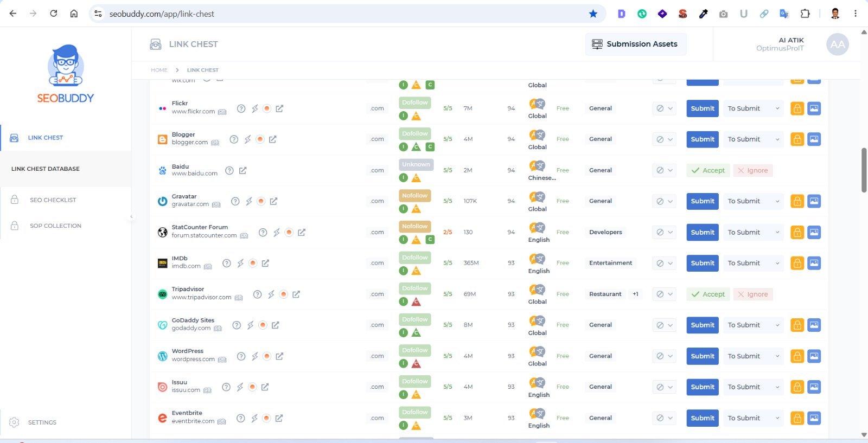Expand the blocked-circle dropdown in Baidu row

click(665, 170)
